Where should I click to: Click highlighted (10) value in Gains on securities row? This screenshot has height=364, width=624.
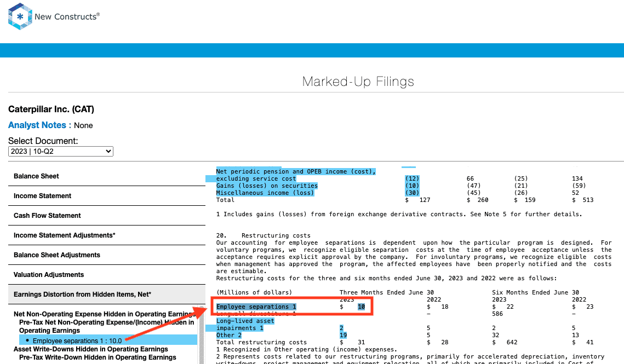[x=412, y=186]
